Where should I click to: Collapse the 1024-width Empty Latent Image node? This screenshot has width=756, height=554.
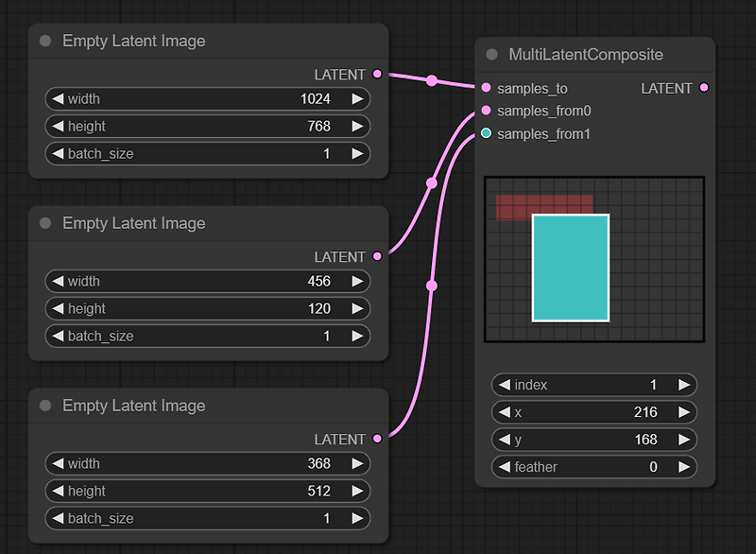click(45, 41)
